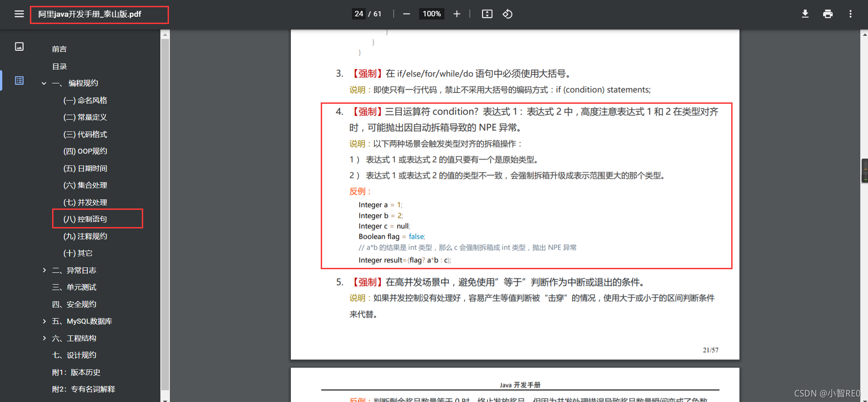Open (一) 命名风格 outline entry
Viewport: 868px width, 402px height.
click(85, 100)
